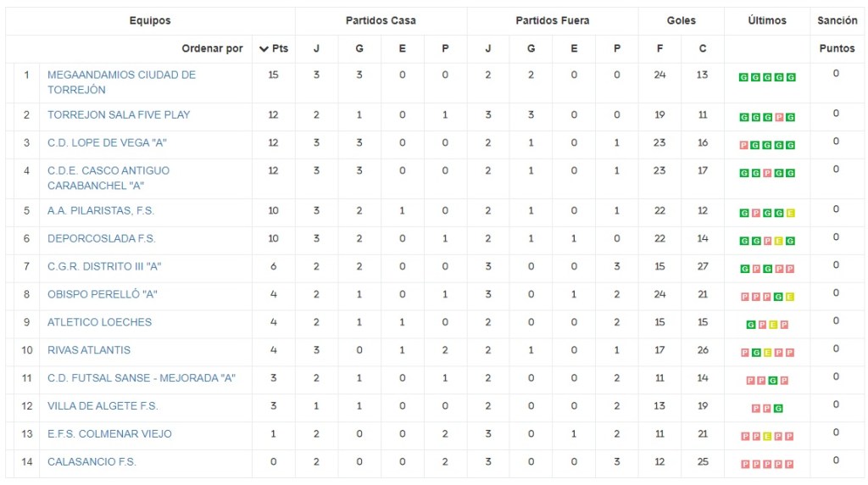Click the green G badge in C.D. Futsal Sanse row

click(772, 381)
